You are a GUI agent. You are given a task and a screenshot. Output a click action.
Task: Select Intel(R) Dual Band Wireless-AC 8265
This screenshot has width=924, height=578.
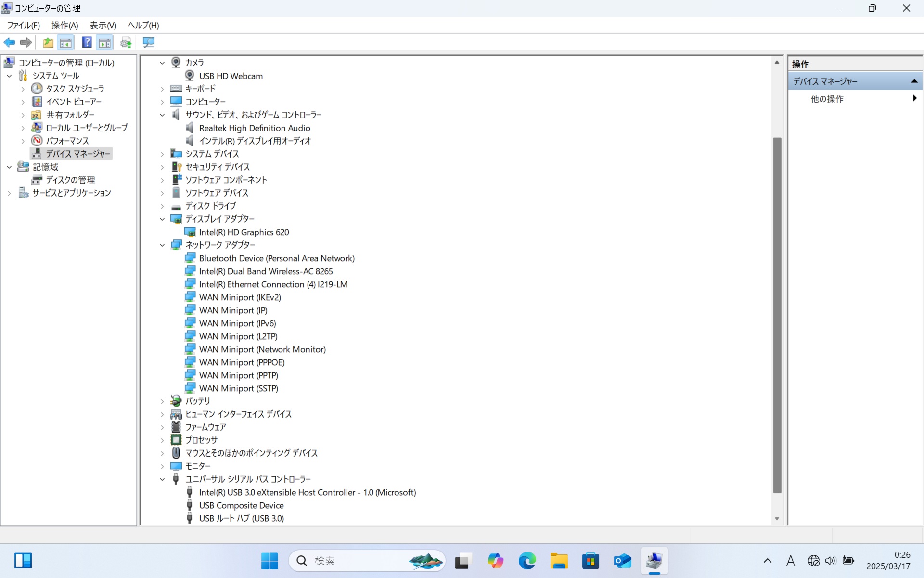[266, 271]
